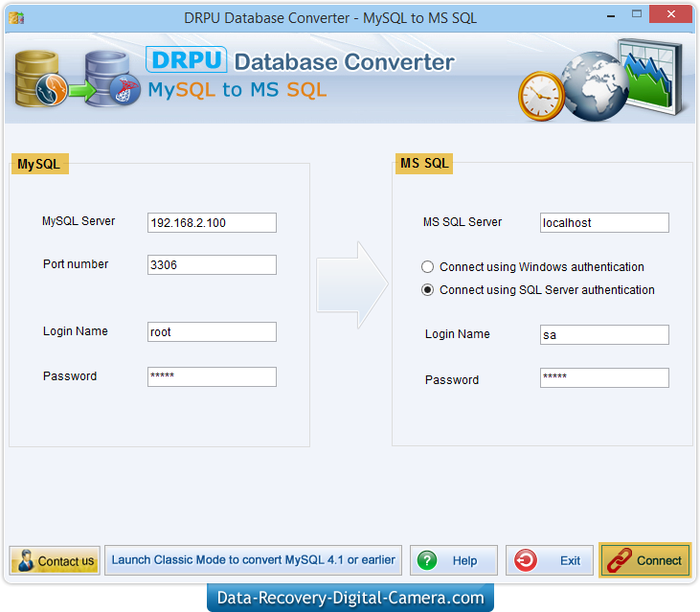Click the globe icon in banner
The width and height of the screenshot is (700, 612).
pyautogui.click(x=595, y=86)
